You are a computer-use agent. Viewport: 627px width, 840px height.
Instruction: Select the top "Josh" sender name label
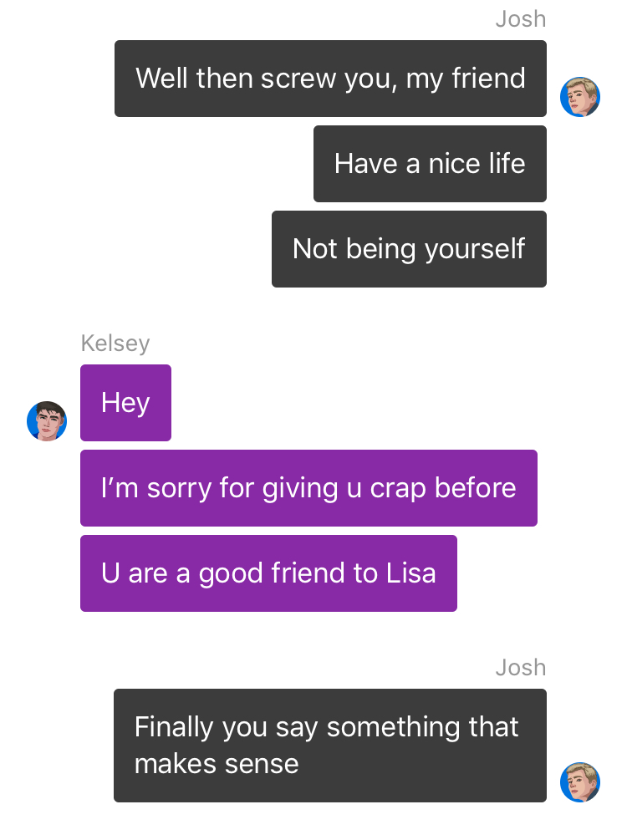click(x=520, y=19)
